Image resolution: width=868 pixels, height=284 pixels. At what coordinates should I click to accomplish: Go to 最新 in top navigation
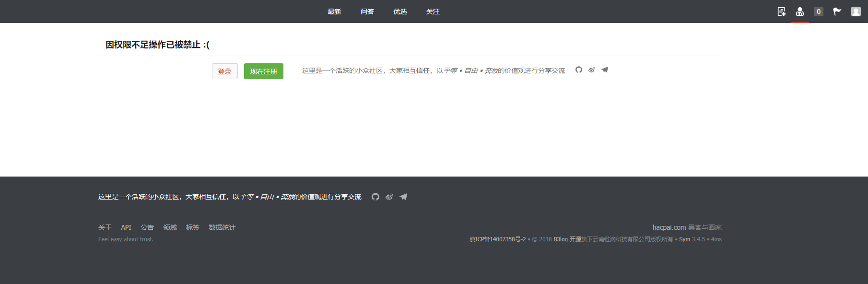point(334,12)
